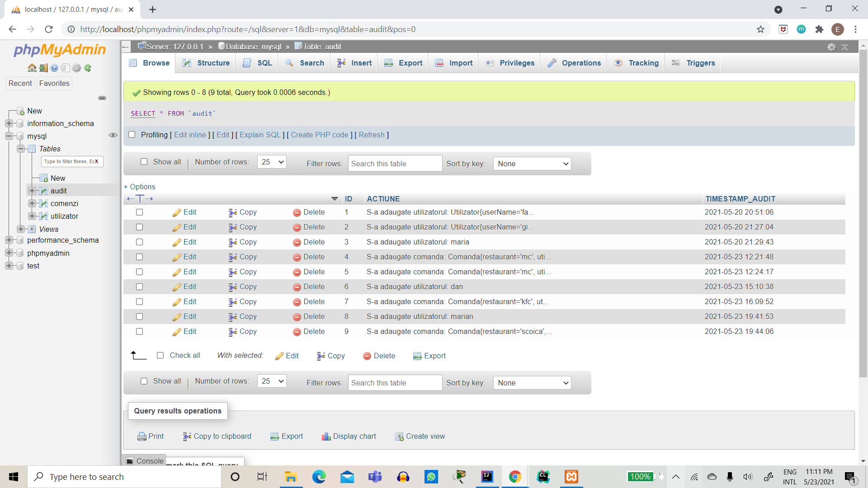Click the Chrome icon in taskbar

[515, 477]
